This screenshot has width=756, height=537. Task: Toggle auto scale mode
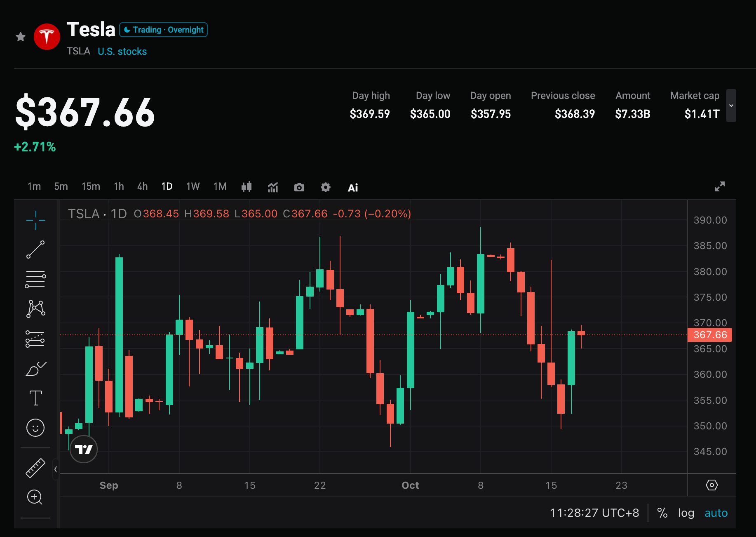pyautogui.click(x=716, y=513)
